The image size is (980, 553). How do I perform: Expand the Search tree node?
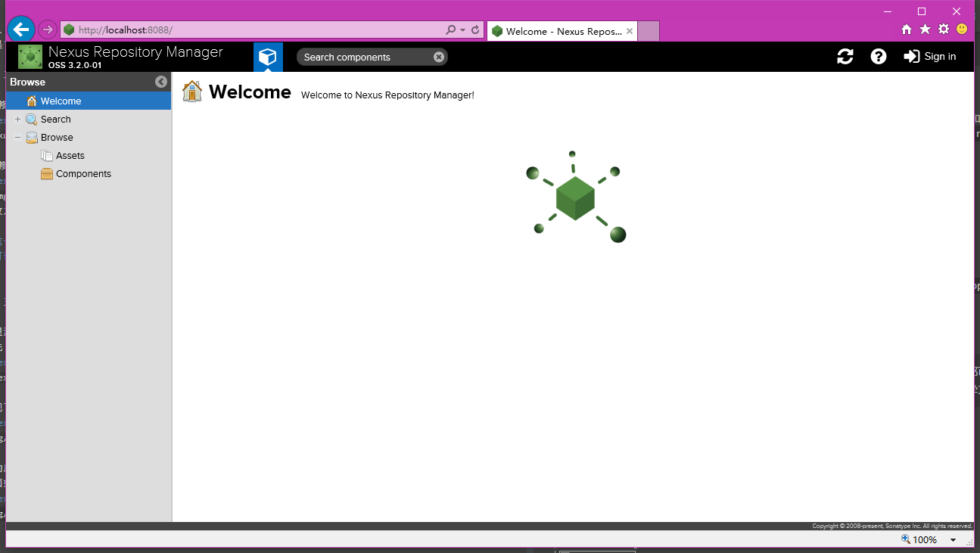(x=18, y=120)
